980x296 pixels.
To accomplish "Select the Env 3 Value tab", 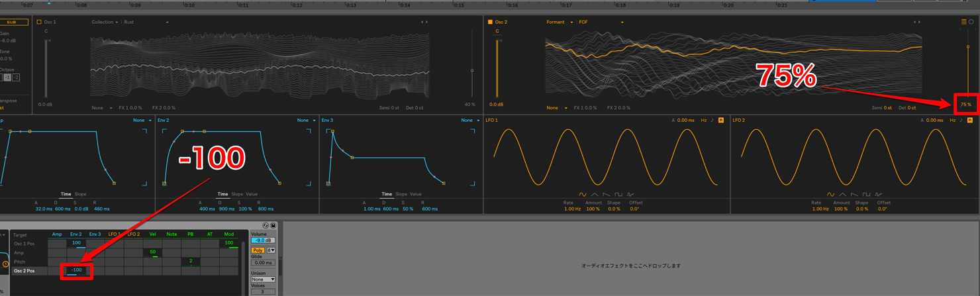I will click(416, 194).
